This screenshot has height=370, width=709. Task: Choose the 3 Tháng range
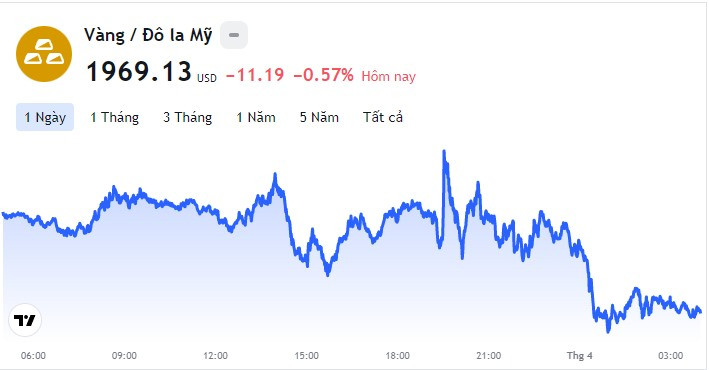point(188,117)
